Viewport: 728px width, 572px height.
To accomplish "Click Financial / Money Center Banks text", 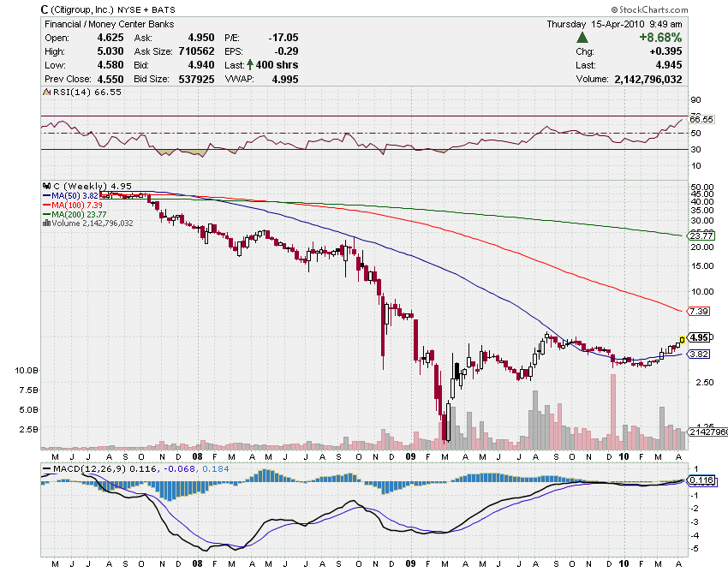I will (x=109, y=24).
